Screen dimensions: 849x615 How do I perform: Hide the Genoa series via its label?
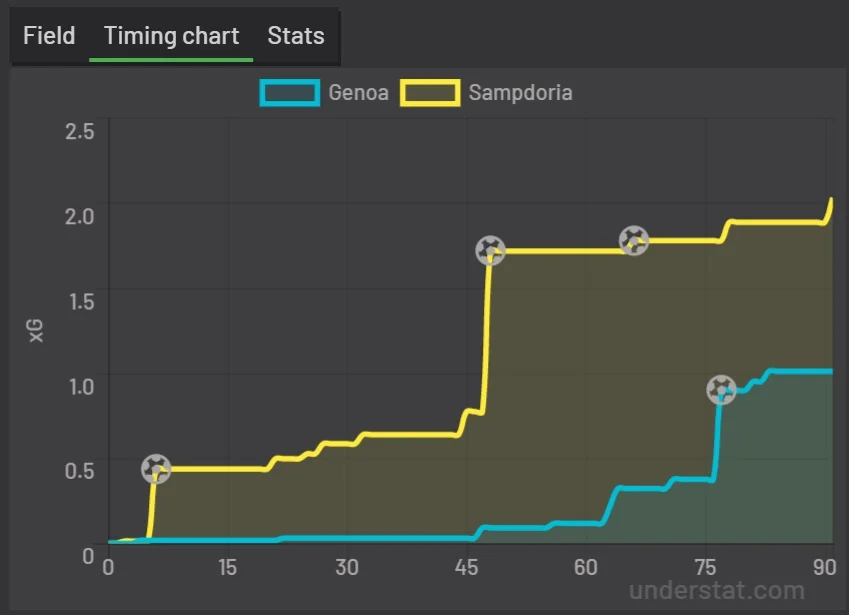coord(356,93)
